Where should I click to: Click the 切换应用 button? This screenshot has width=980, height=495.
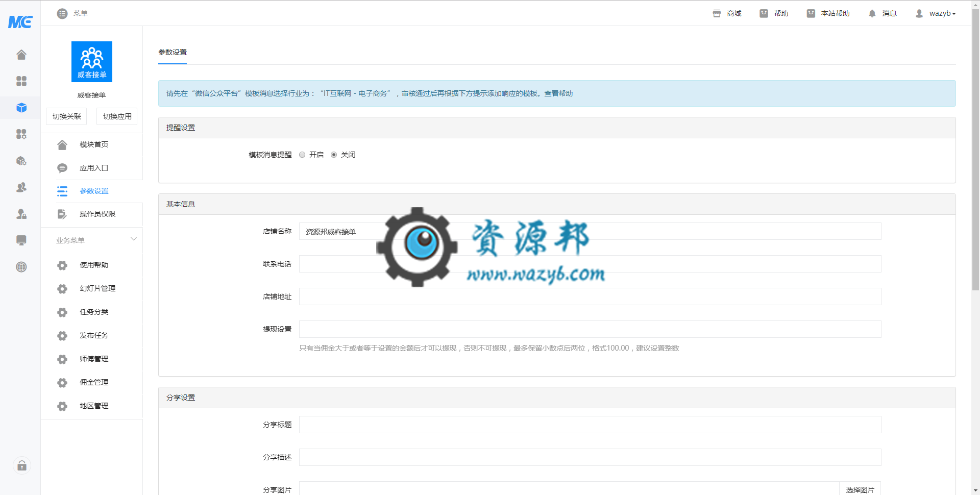pyautogui.click(x=117, y=116)
